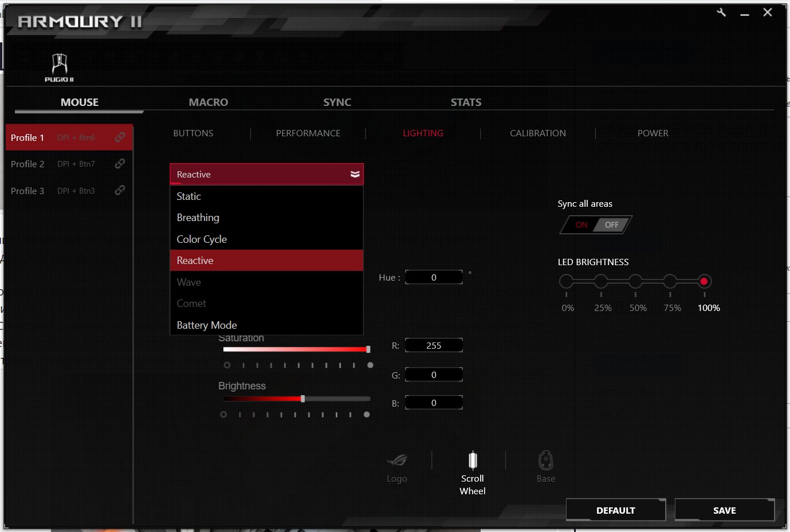Open settings via the wrench icon
This screenshot has width=790, height=532.
tap(721, 12)
